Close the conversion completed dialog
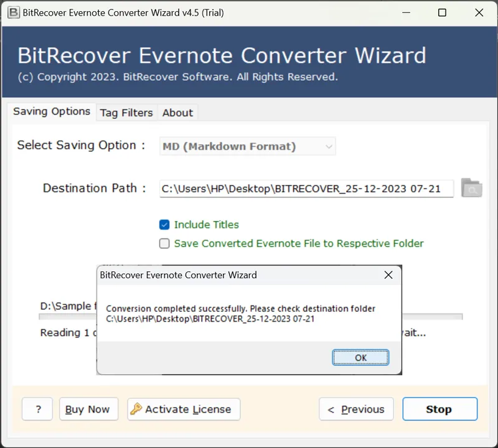This screenshot has width=498, height=448. [388, 275]
